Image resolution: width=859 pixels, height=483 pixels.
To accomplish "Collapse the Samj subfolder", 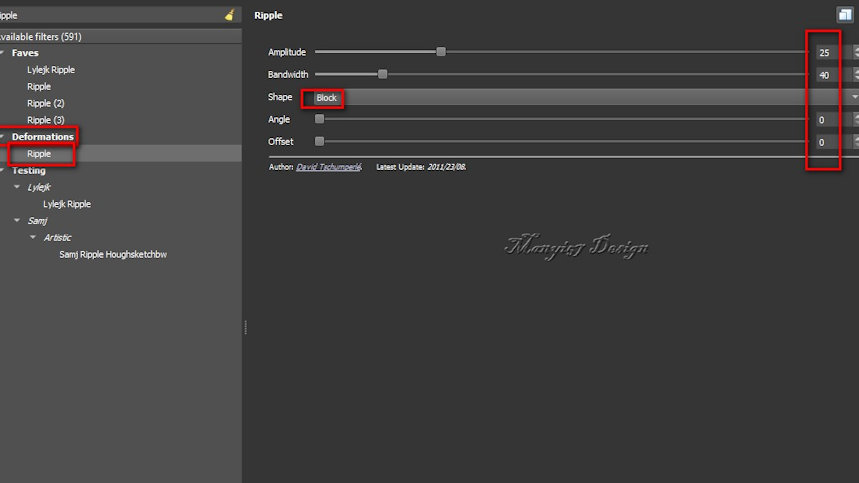I will (x=17, y=221).
